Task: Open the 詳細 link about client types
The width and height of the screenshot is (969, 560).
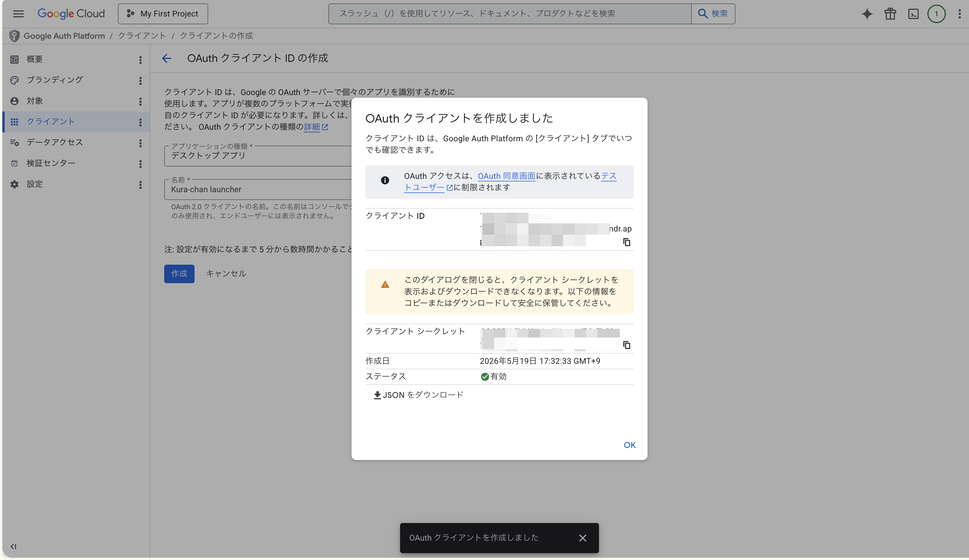Action: pyautogui.click(x=316, y=127)
